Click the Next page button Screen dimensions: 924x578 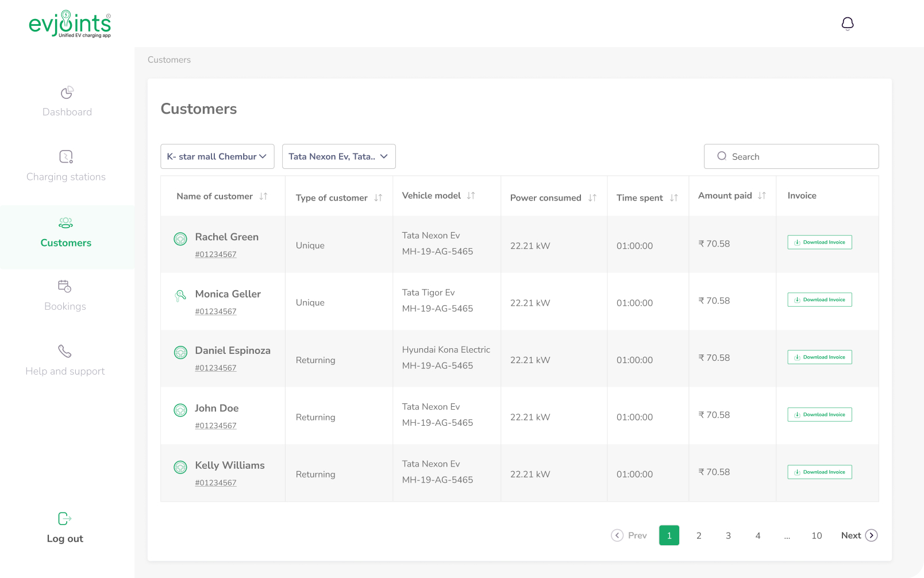858,535
